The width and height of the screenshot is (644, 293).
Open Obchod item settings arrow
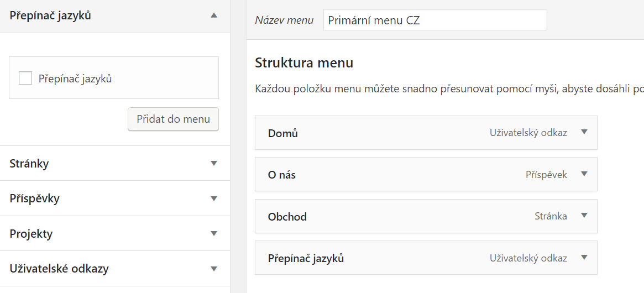tap(584, 216)
